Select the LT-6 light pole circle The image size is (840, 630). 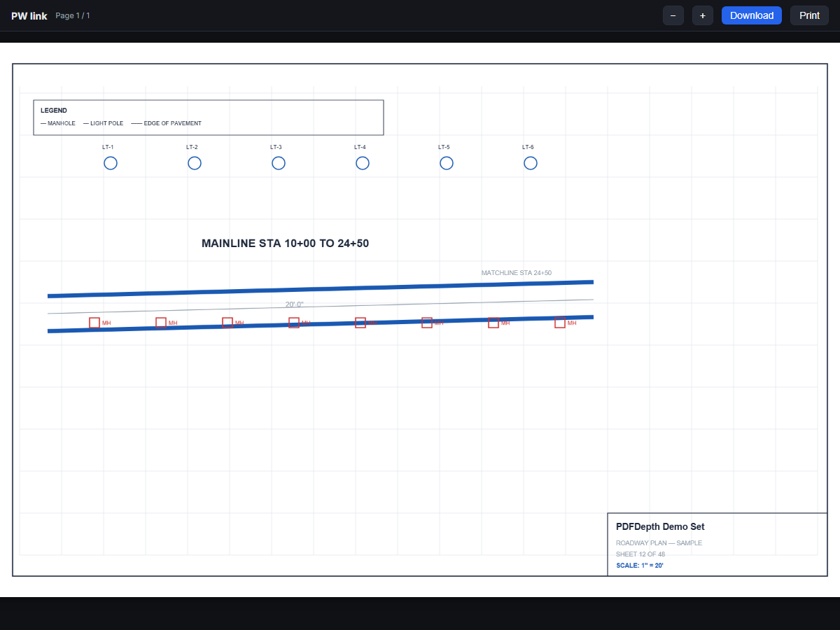(531, 163)
